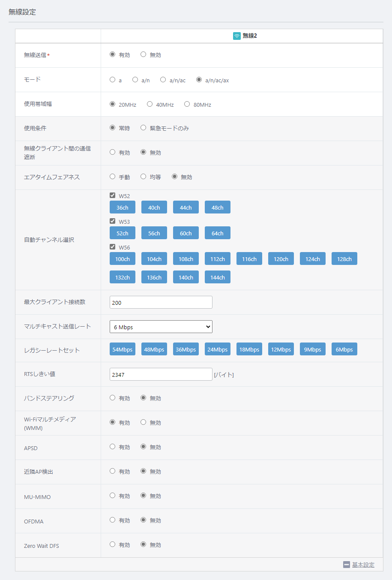The width and height of the screenshot is (392, 580).
Task: Choose 緊急モードのみ for 使用条件
Action: pyautogui.click(x=143, y=128)
